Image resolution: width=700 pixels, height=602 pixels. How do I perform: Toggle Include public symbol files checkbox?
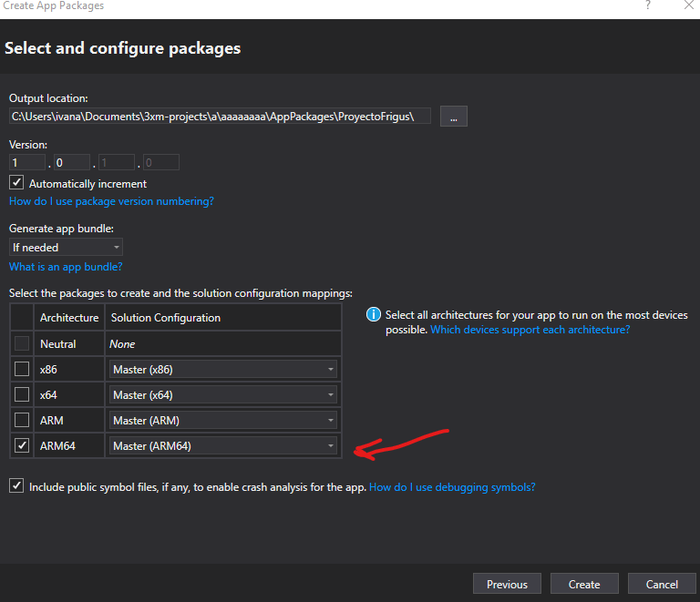click(x=16, y=486)
